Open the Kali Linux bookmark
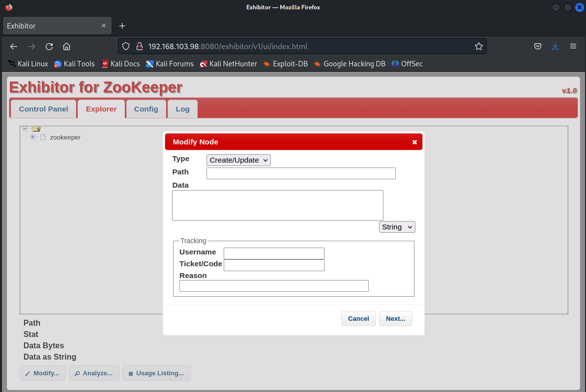 pyautogui.click(x=28, y=64)
